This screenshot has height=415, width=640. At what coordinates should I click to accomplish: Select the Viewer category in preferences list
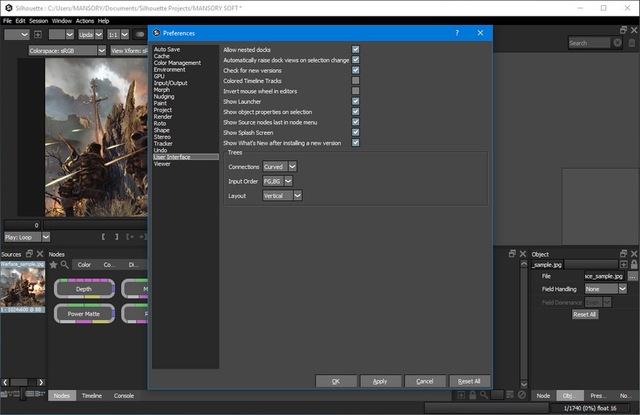tap(162, 163)
